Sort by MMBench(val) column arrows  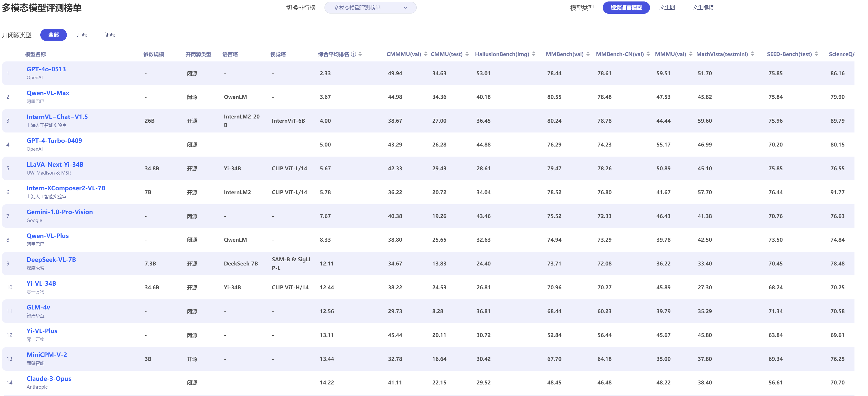588,54
